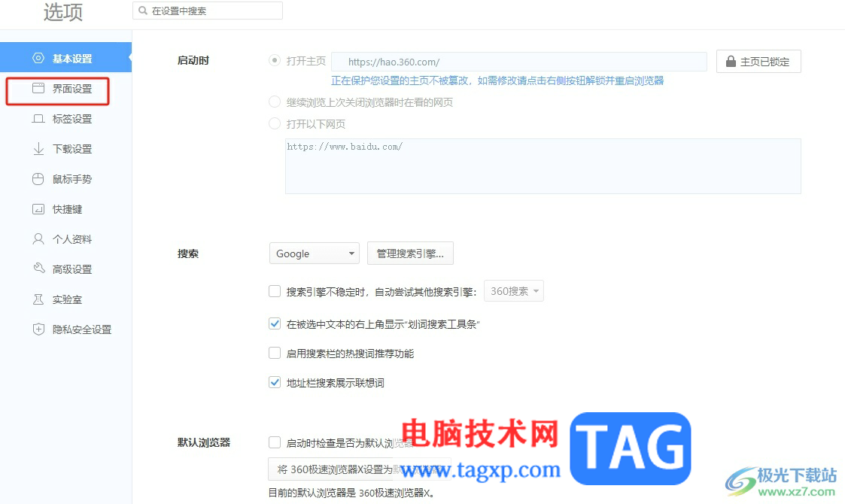This screenshot has width=845, height=504.
Task: Select 打开以下网页 radio option
Action: (275, 123)
